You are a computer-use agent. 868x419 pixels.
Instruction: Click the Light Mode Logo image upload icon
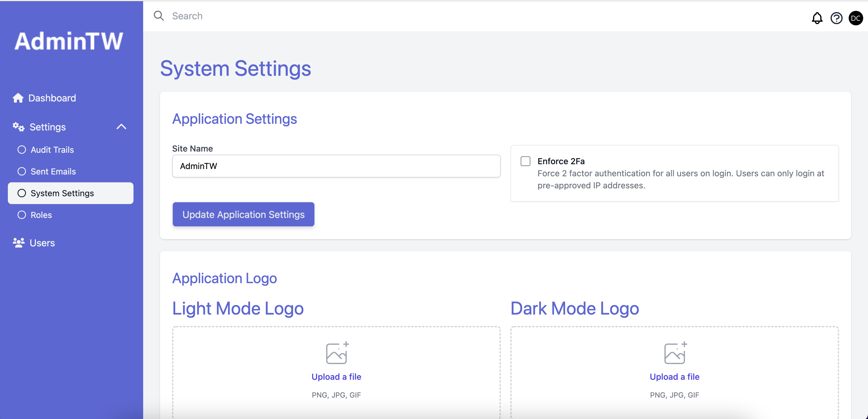coord(337,353)
